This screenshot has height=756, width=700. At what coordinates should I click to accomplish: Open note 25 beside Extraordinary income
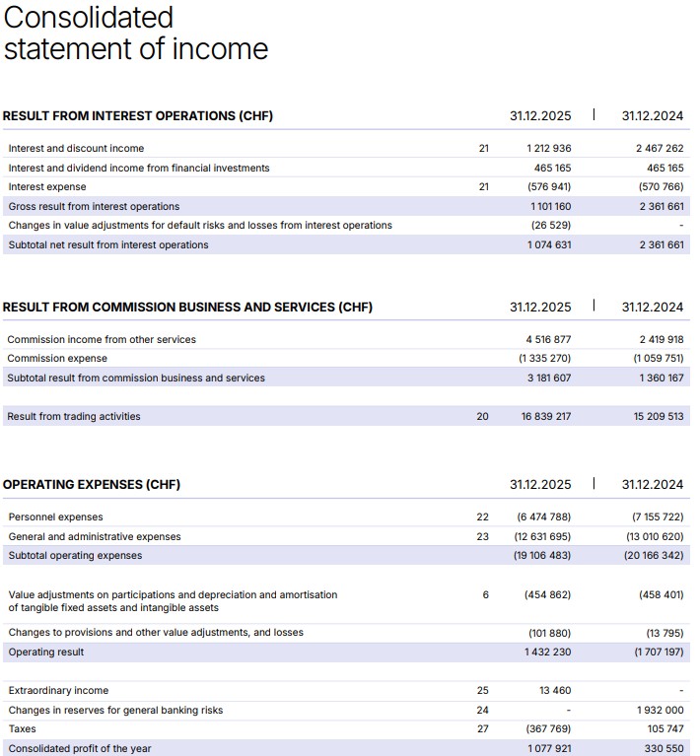click(482, 690)
